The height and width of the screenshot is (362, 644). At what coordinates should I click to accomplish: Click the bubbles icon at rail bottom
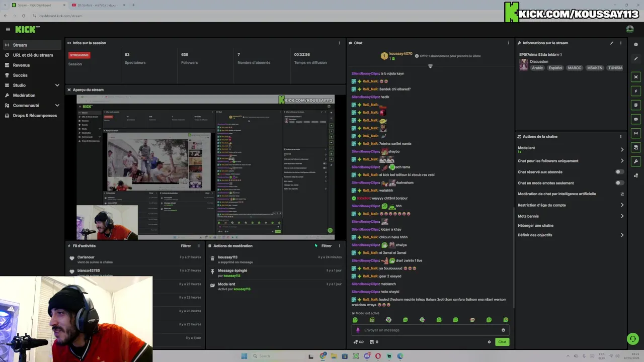pyautogui.click(x=636, y=175)
